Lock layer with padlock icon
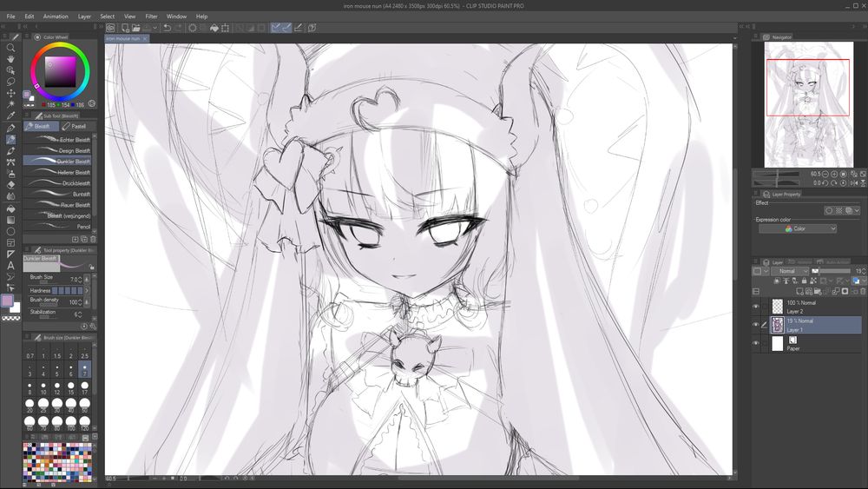Image resolution: width=868 pixels, height=489 pixels. click(805, 281)
